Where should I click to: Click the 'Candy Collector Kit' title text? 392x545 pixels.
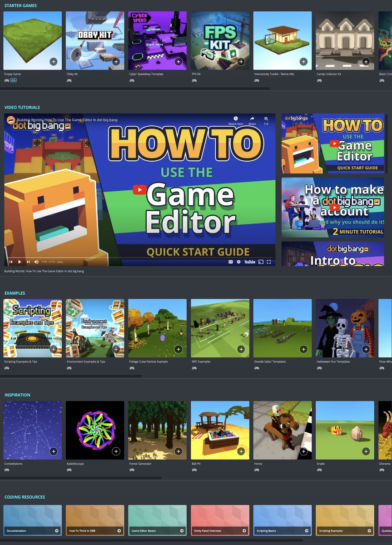click(329, 74)
